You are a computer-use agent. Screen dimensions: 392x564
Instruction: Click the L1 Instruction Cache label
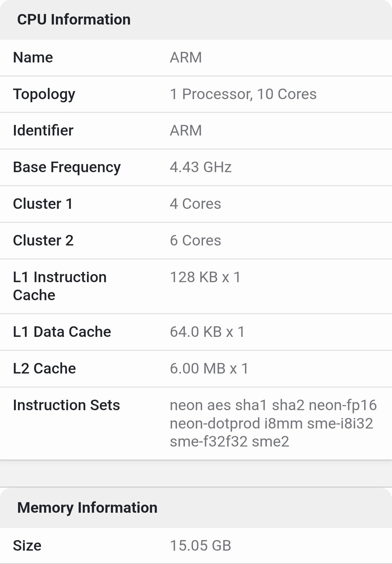(60, 286)
